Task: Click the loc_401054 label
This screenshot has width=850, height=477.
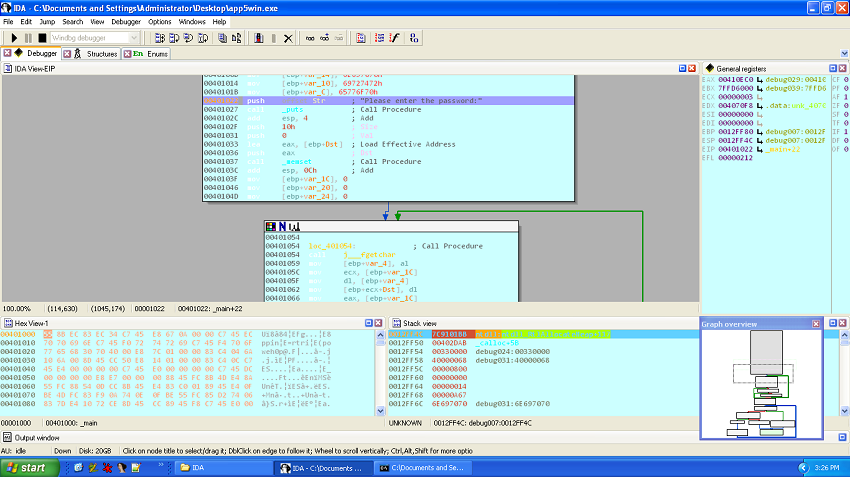Action: (332, 246)
